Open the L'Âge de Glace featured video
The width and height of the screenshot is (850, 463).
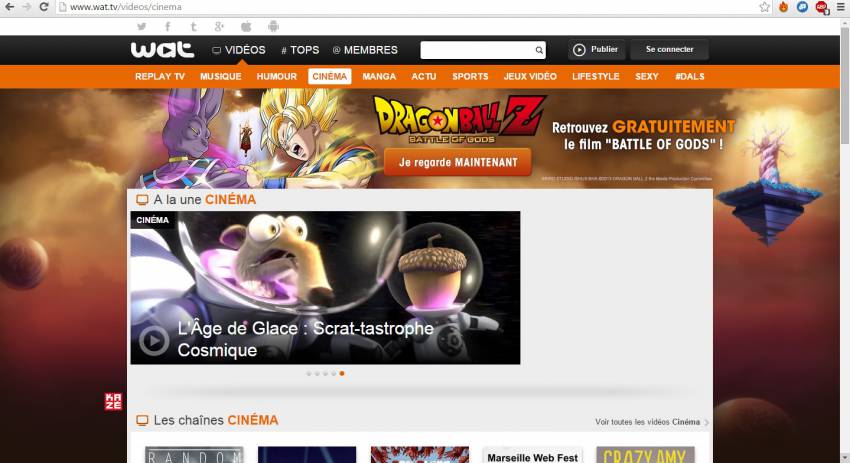(325, 287)
